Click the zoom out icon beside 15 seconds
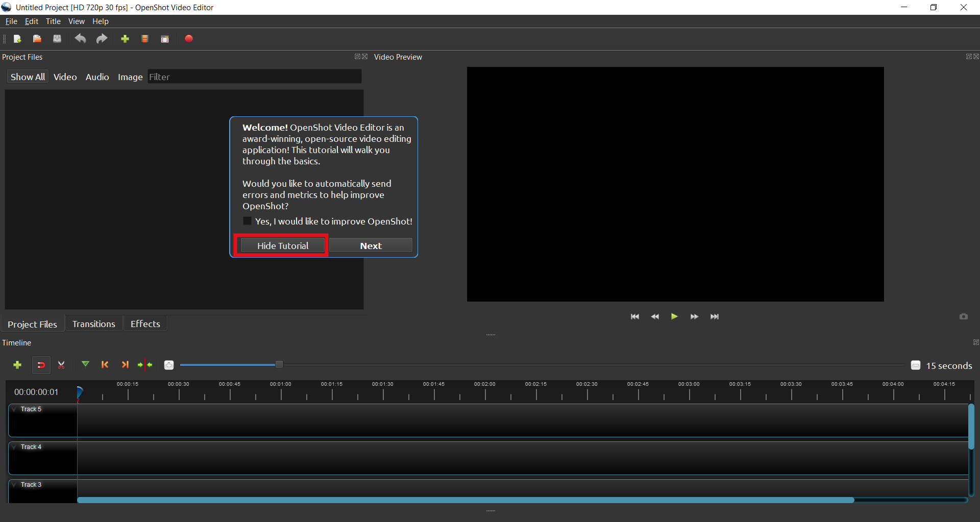The image size is (980, 522). click(x=916, y=365)
